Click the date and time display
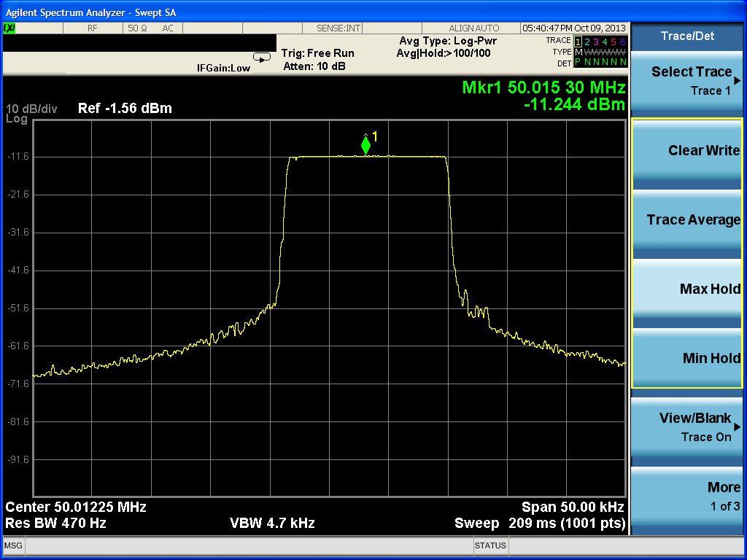Screen dimensions: 747x560 pyautogui.click(x=574, y=28)
